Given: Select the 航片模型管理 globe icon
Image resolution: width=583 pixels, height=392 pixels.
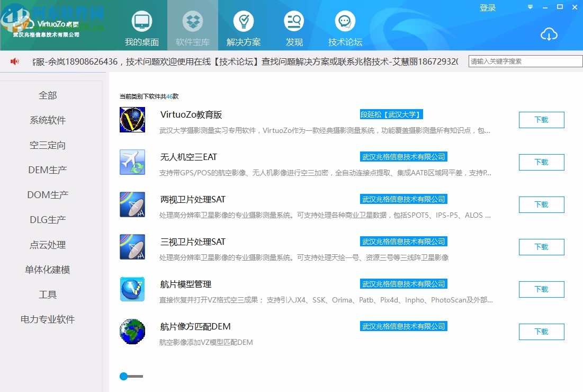Looking at the screenshot, I should pos(132,289).
